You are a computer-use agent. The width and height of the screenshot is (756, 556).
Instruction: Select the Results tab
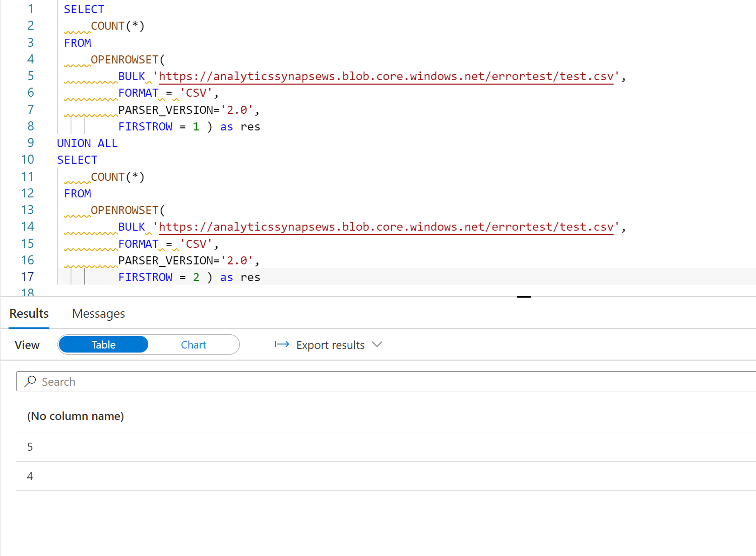[x=29, y=314]
